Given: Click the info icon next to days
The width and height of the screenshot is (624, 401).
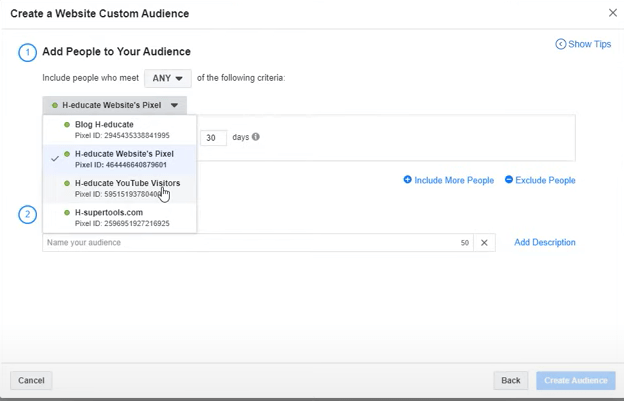Looking at the screenshot, I should tap(256, 137).
